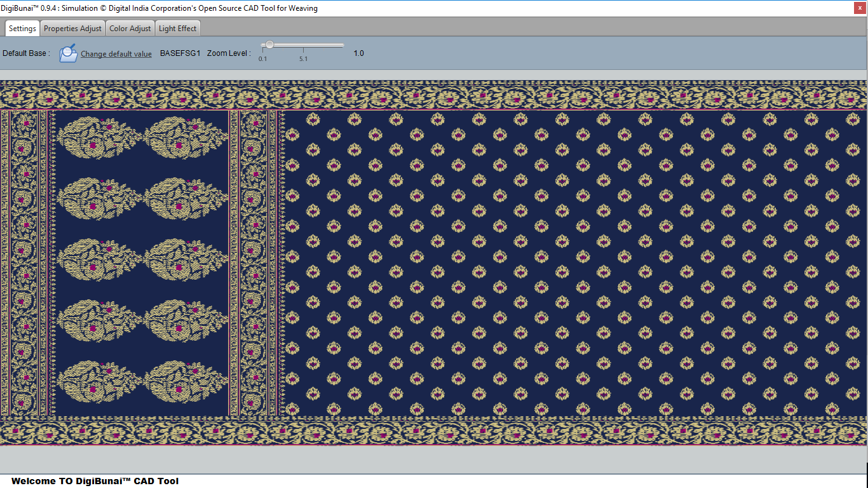Click the Change default value folder icon
The width and height of the screenshot is (868, 488).
point(68,54)
